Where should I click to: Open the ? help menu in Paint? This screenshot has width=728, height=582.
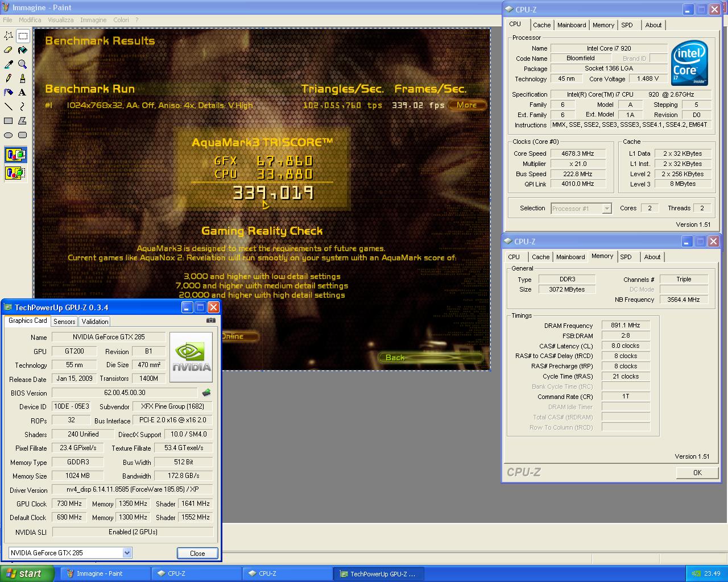[x=136, y=20]
